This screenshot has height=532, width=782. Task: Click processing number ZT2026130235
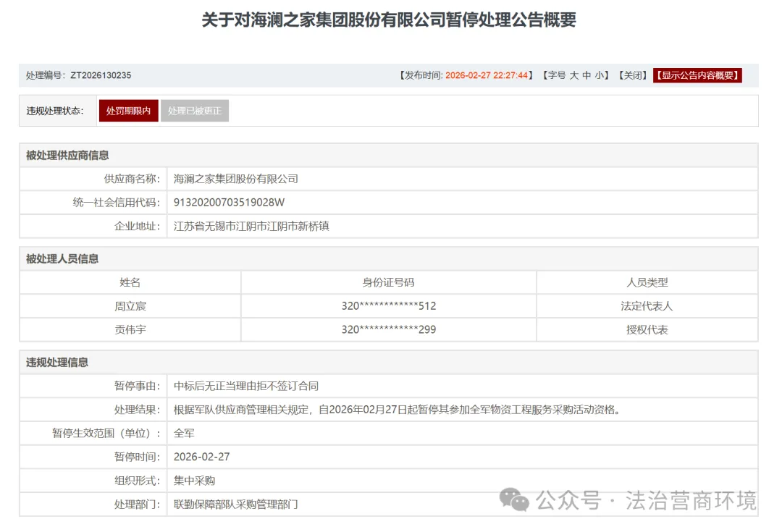coord(101,75)
